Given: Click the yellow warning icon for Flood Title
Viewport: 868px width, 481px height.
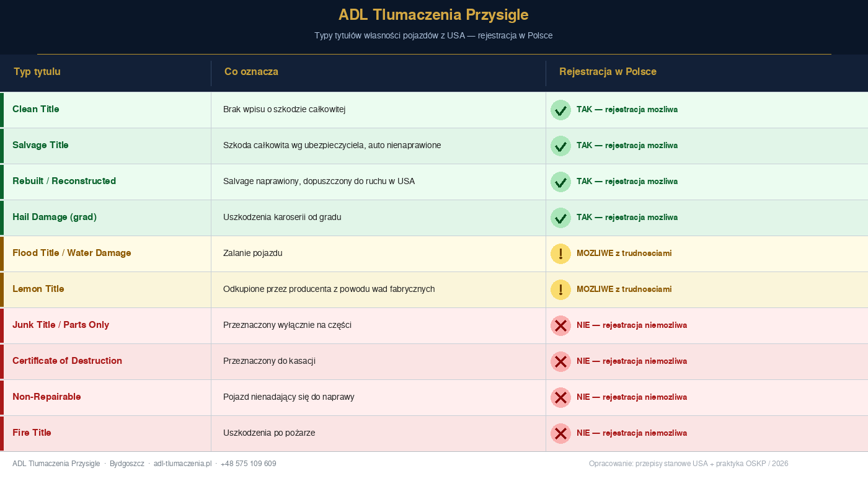Looking at the screenshot, I should click(560, 254).
